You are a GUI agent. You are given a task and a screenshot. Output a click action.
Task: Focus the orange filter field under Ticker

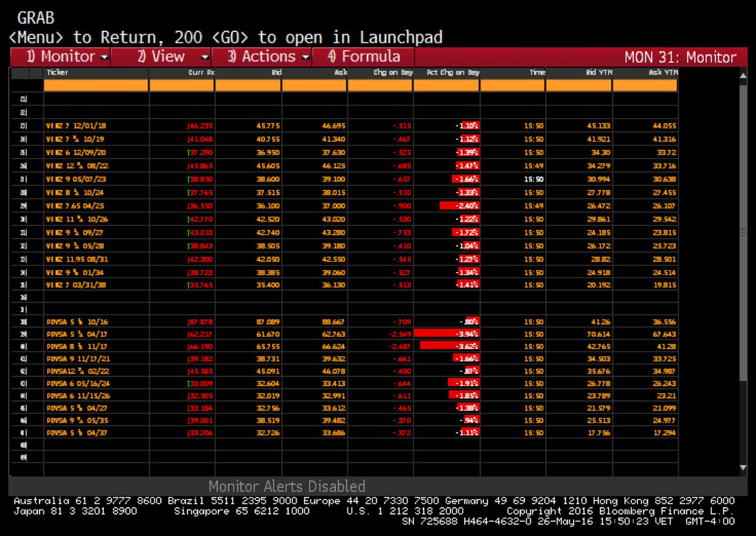96,86
